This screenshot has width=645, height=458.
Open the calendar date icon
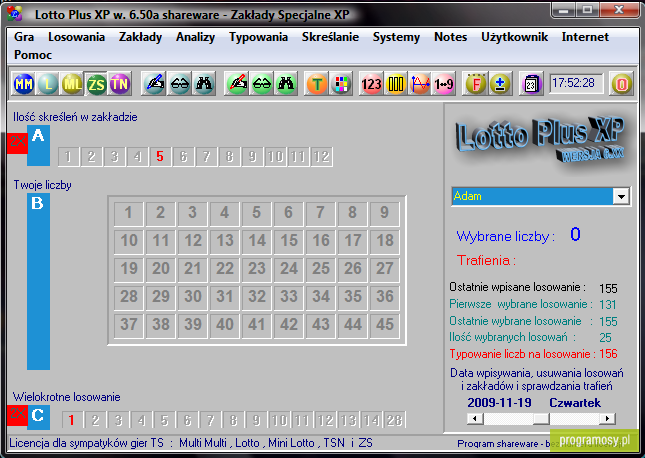pos(531,84)
